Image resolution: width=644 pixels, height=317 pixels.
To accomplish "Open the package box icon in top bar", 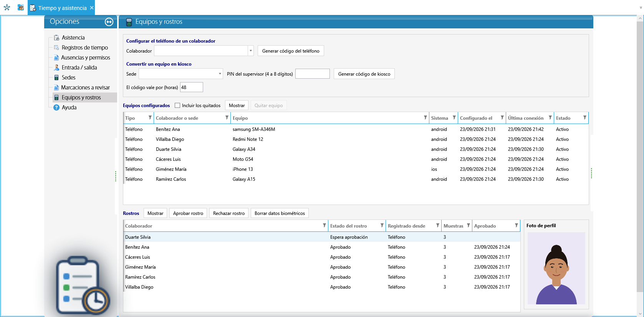I will pos(21,8).
